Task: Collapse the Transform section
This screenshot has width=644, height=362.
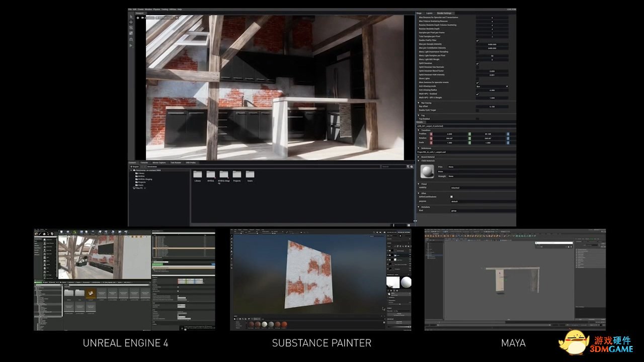Action: [x=418, y=130]
